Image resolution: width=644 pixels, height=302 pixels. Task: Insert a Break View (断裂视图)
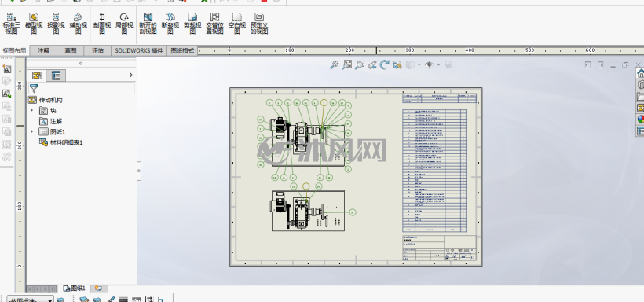pyautogui.click(x=170, y=23)
